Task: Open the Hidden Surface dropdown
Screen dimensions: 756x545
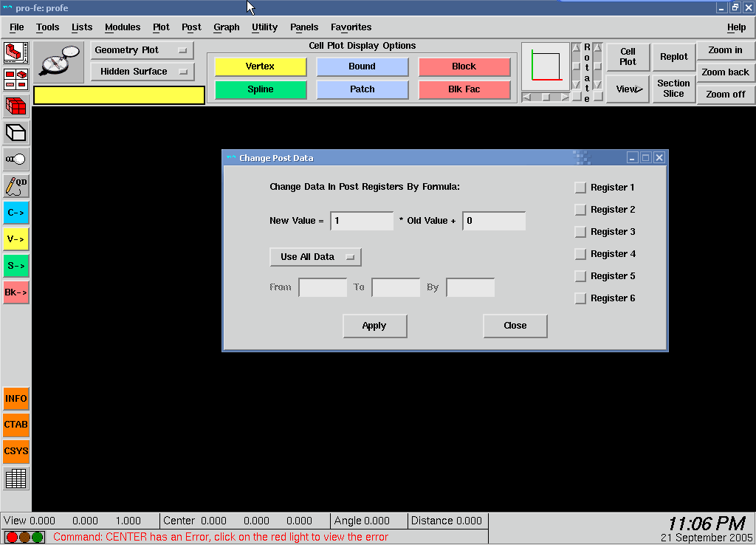Action: pyautogui.click(x=142, y=72)
